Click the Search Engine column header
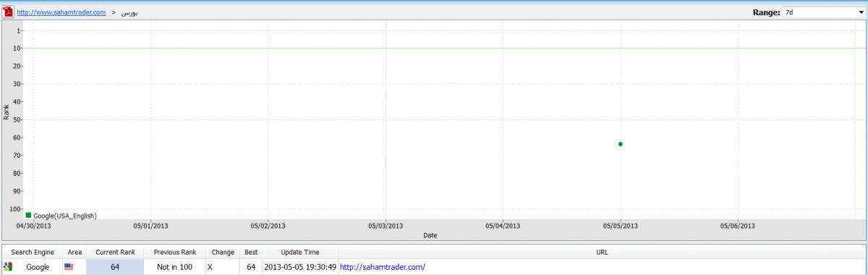868x275 pixels. [x=32, y=252]
